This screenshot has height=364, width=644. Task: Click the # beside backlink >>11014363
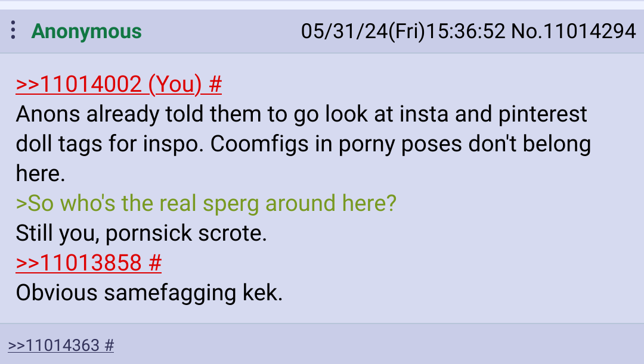tap(109, 345)
